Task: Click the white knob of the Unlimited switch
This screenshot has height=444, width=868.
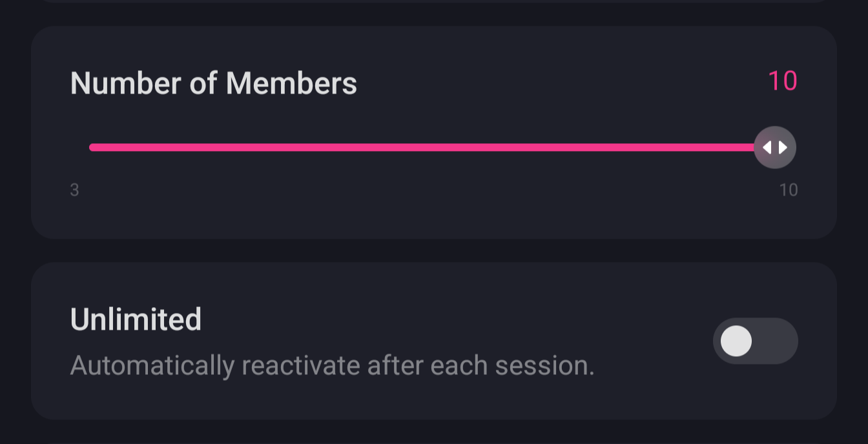Action: (x=736, y=341)
